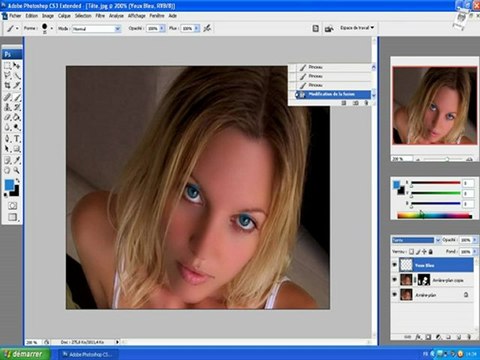Toggle lock position in Layers panel
Image resolution: width=480 pixels, height=360 pixels.
(424, 252)
